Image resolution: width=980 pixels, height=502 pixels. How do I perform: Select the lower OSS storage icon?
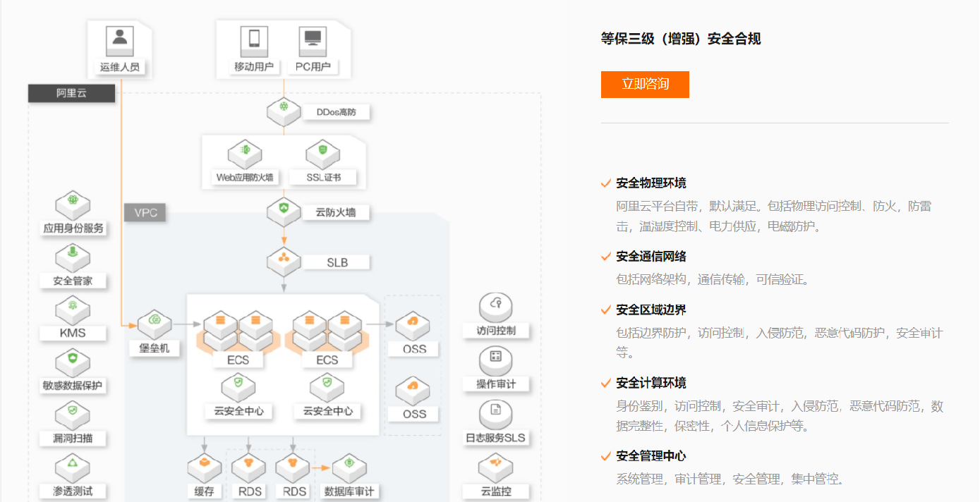(413, 391)
